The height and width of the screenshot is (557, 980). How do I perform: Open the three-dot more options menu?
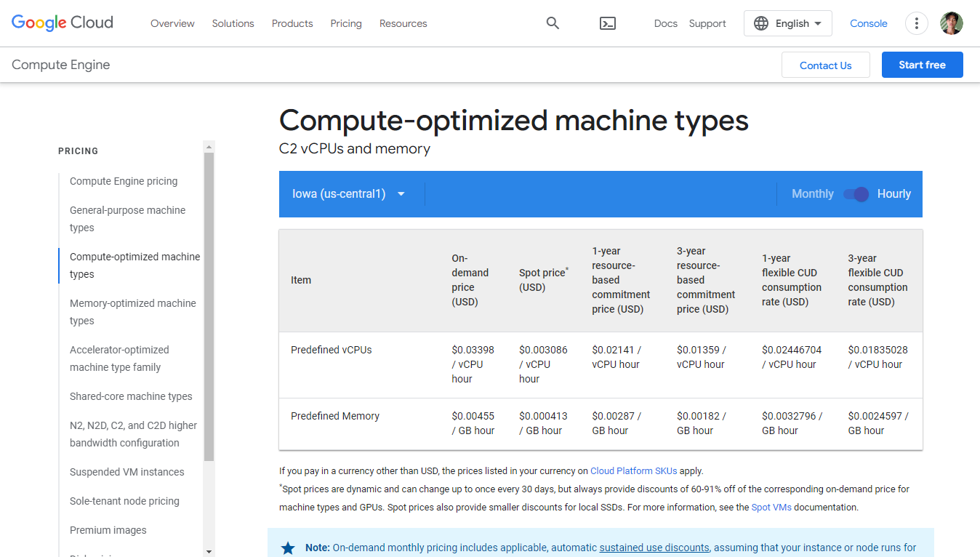click(x=917, y=23)
